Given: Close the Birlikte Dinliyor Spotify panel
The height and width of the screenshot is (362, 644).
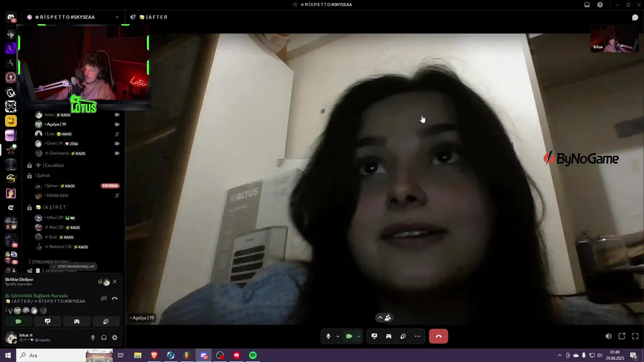Looking at the screenshot, I should coord(115,282).
